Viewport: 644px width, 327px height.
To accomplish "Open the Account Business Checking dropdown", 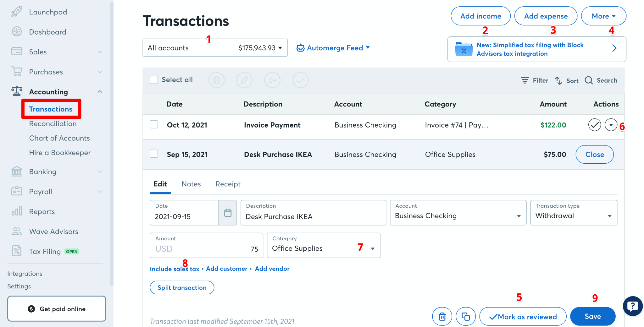I will tap(458, 213).
